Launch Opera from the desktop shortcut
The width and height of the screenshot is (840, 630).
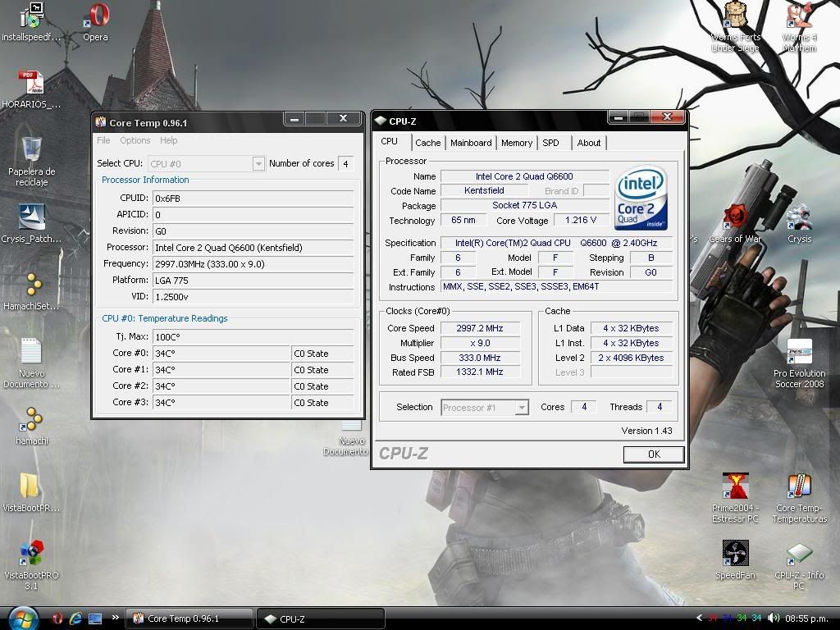tap(95, 21)
